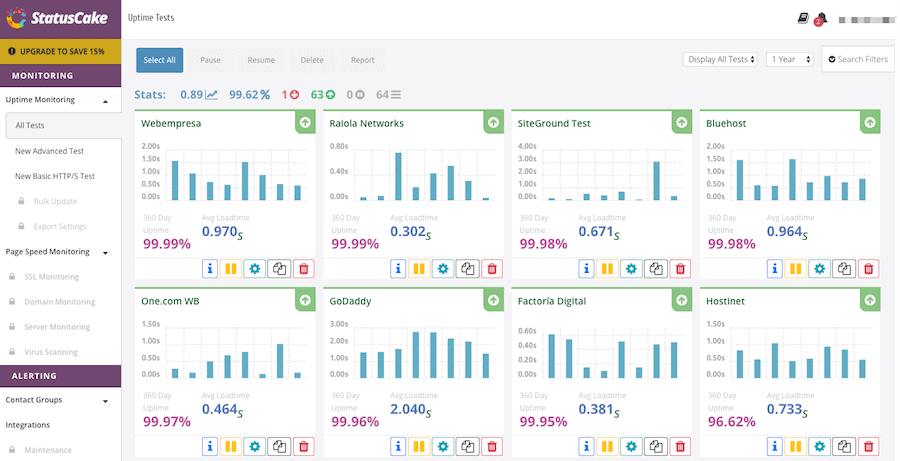Open the GoDaddy test title

[350, 301]
